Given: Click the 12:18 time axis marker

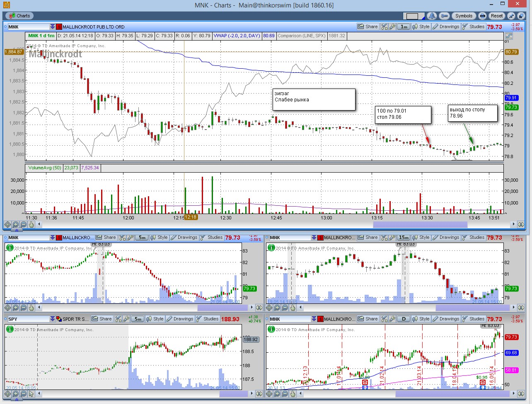Looking at the screenshot, I should pyautogui.click(x=191, y=217).
